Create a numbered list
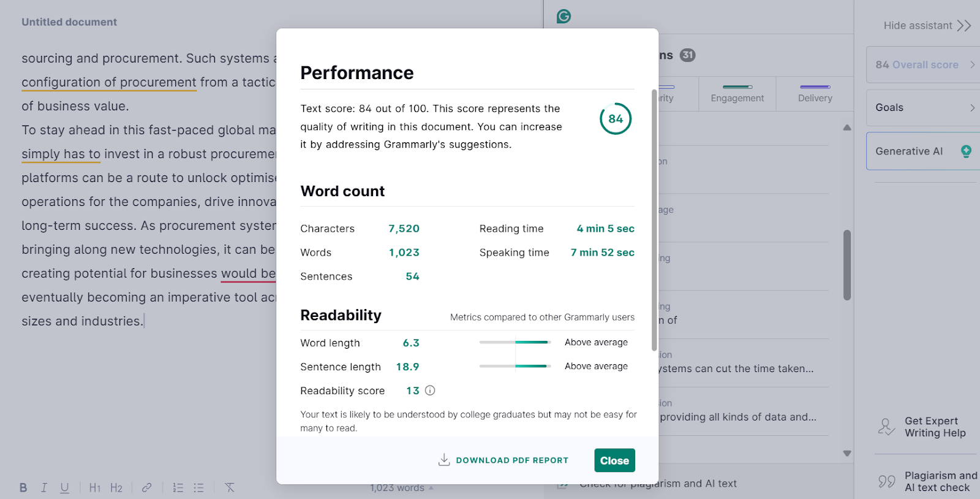Image resolution: width=980 pixels, height=499 pixels. (178, 487)
